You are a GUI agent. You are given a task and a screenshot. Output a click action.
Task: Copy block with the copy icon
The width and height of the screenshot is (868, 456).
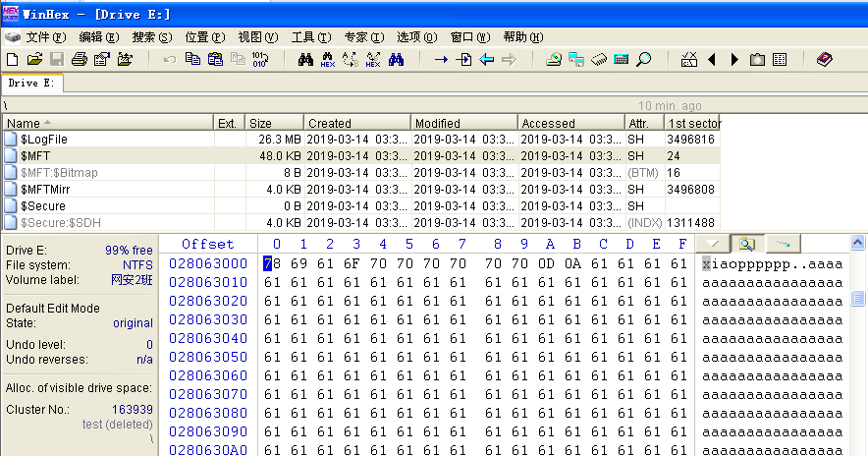[192, 59]
